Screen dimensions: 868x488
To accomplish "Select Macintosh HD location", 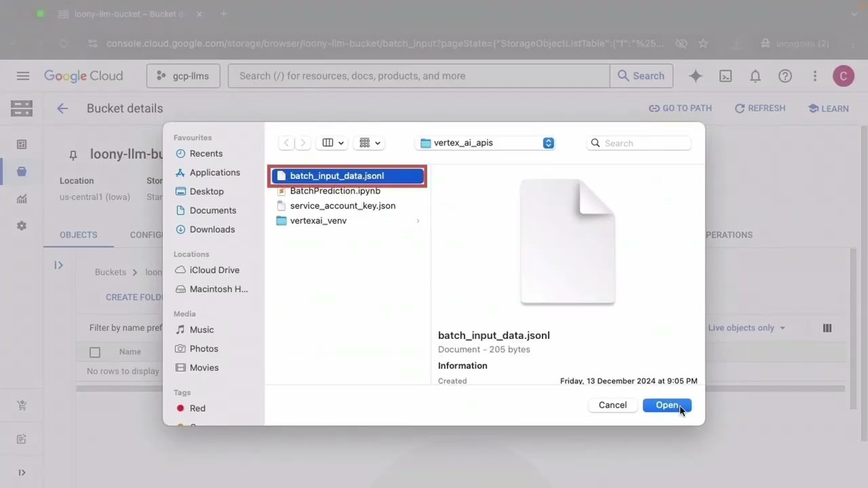I will pos(218,289).
